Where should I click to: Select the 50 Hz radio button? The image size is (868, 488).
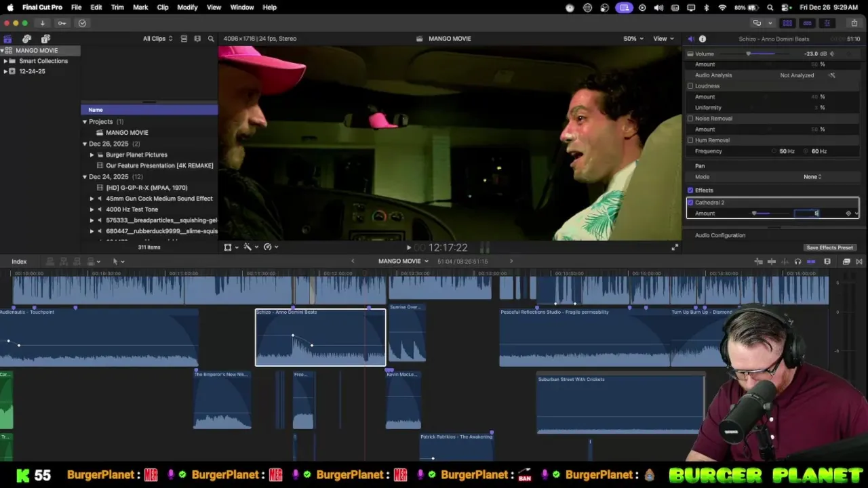pyautogui.click(x=774, y=151)
